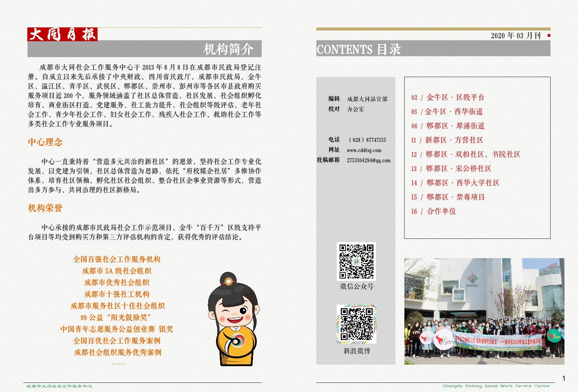578x392 pixels.
Task: Open contents entry 02 金牛区·区级平台
Action: pos(448,98)
